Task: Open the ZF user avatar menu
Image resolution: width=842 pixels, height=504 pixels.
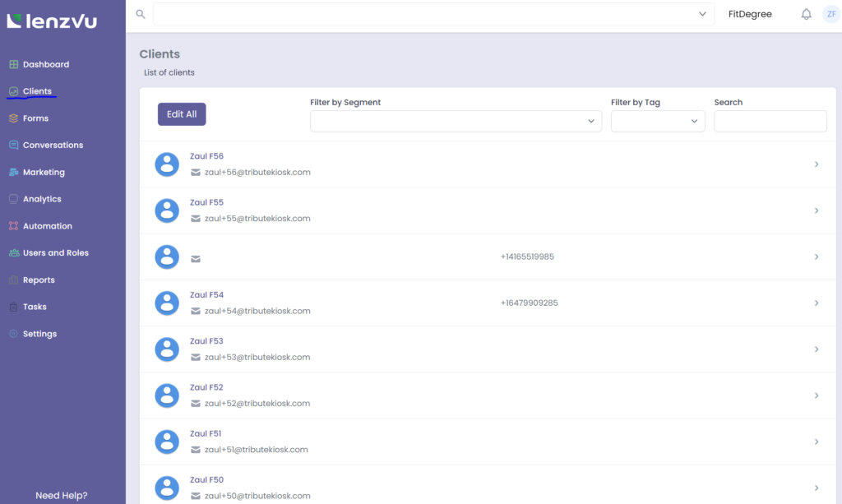Action: pos(830,14)
